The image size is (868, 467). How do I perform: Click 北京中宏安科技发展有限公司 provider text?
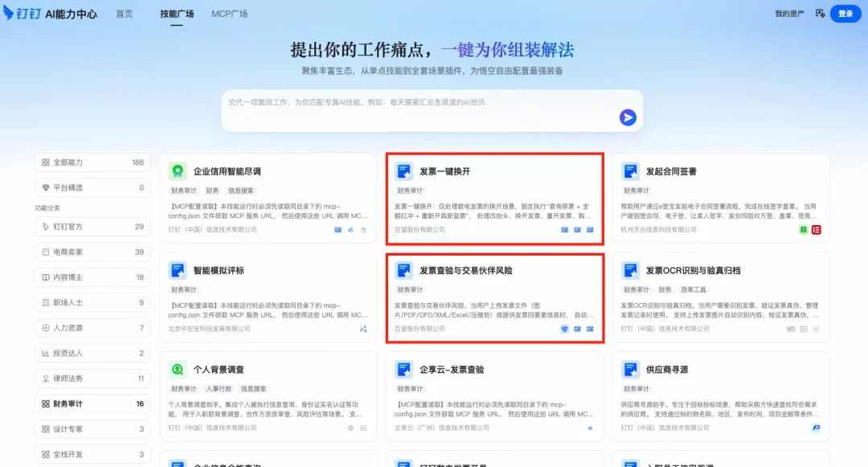(209, 329)
